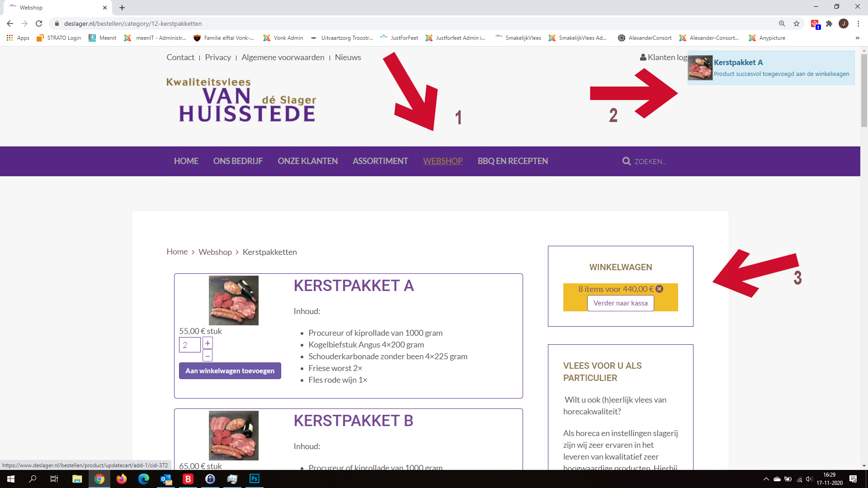Open Firefox from the taskbar
868x488 pixels.
[x=121, y=479]
